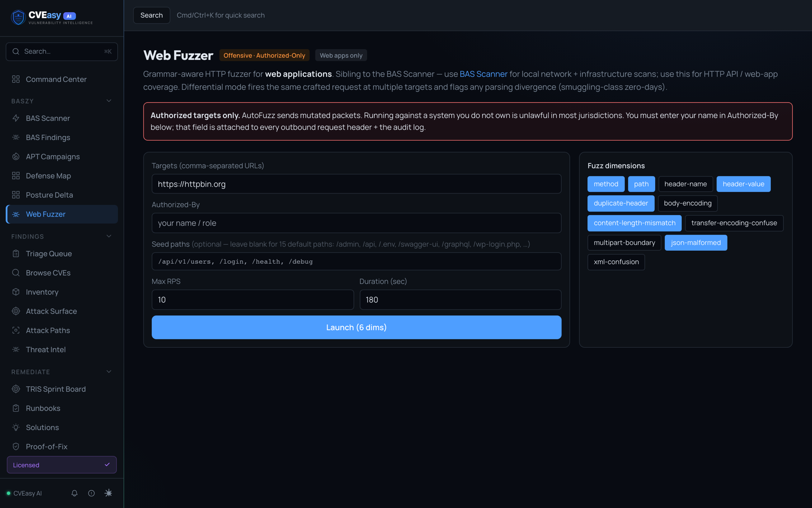Viewport: 812px width, 508px height.
Task: Open the Runbooks page
Action: [x=62, y=408]
